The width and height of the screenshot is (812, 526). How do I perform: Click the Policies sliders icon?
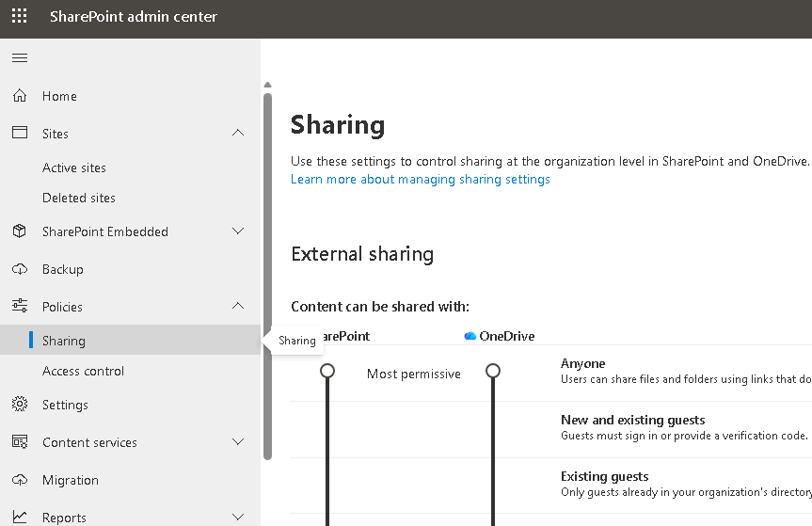tap(20, 306)
